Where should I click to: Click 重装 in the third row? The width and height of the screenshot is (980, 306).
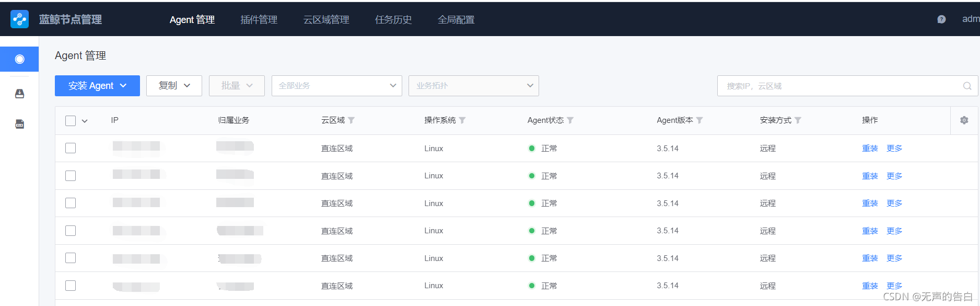click(x=870, y=203)
